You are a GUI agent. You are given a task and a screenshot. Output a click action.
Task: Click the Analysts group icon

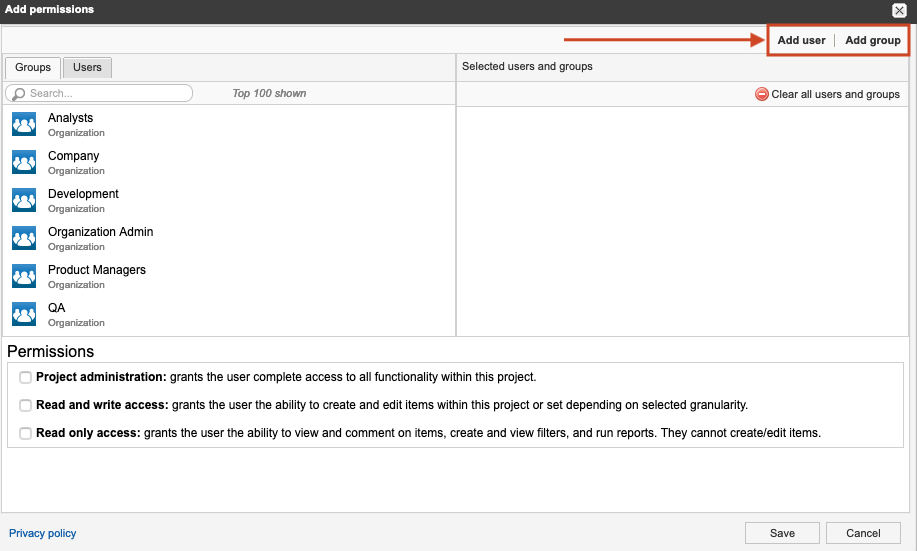coord(24,124)
